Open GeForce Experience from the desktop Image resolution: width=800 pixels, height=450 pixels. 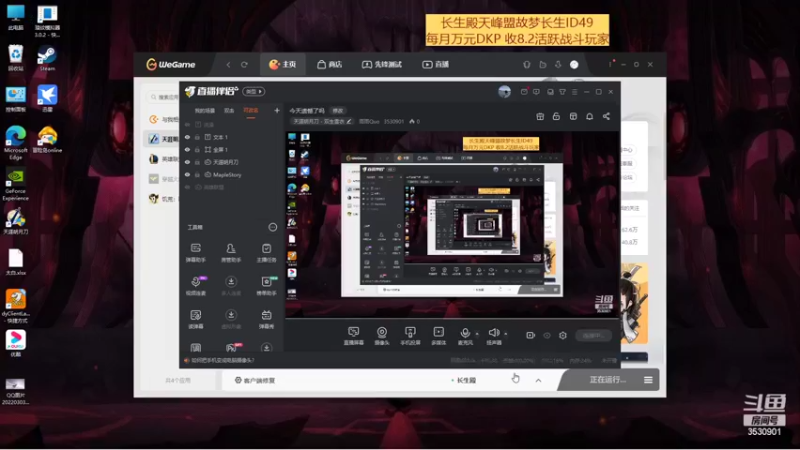pos(16,184)
